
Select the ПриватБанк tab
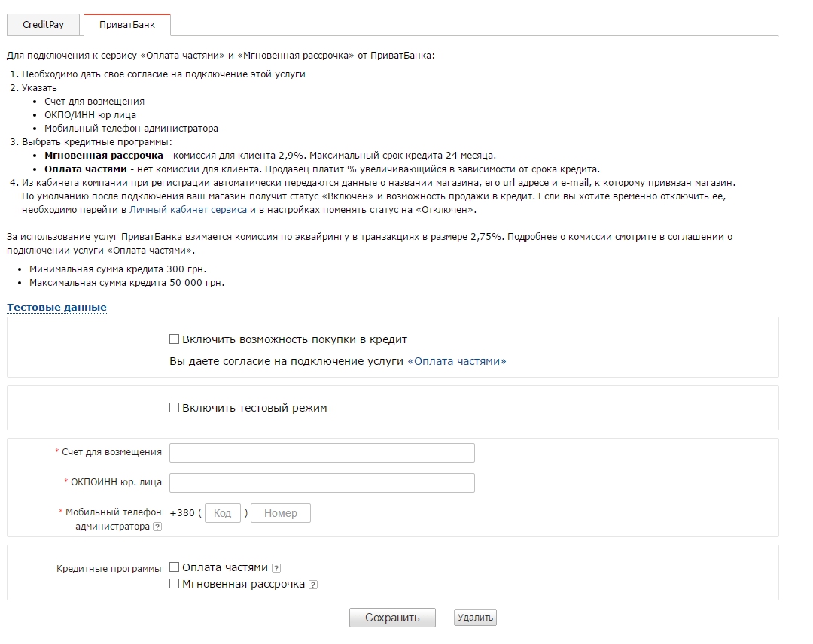pos(127,25)
